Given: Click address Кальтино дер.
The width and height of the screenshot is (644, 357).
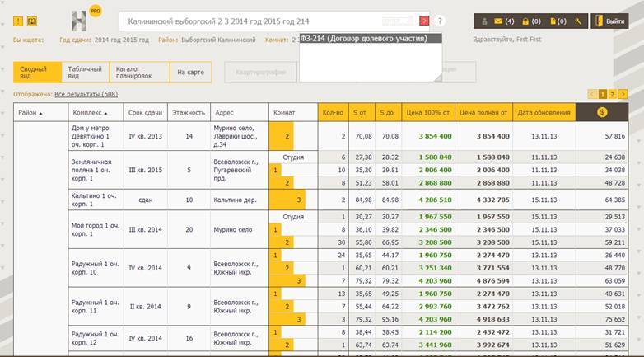Looking at the screenshot, I should pos(235,200).
